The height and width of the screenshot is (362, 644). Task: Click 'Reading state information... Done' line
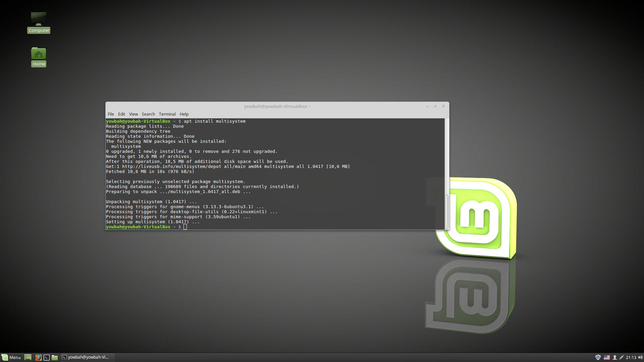point(150,136)
